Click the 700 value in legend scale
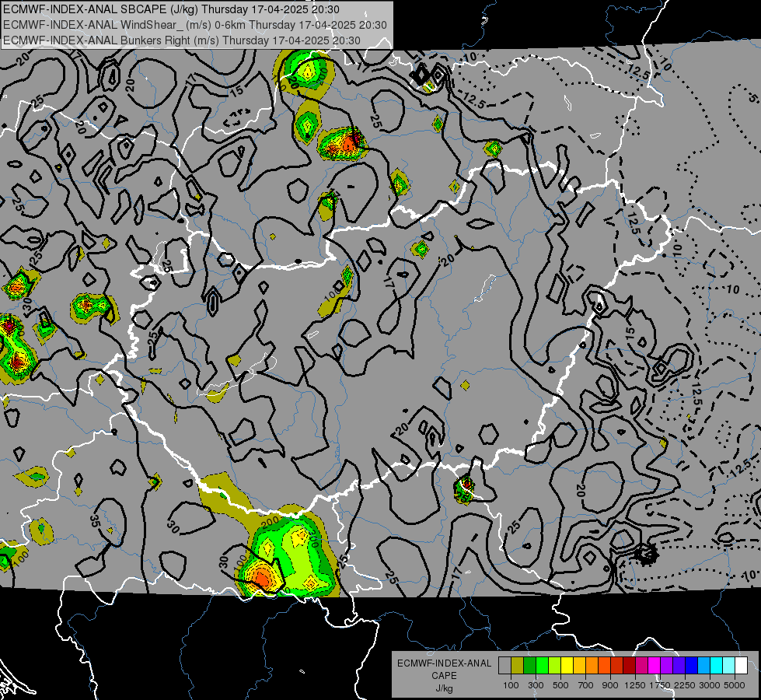This screenshot has height=700, width=761. [586, 685]
